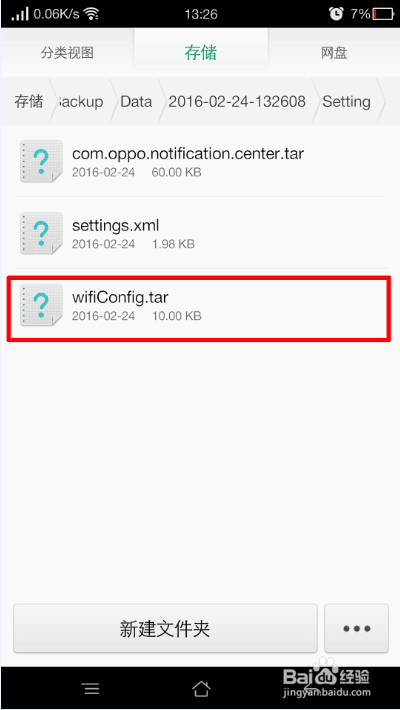Image resolution: width=400 pixels, height=710 pixels.
Task: Tap the wifiConfig.tar file icon
Action: pos(41,305)
